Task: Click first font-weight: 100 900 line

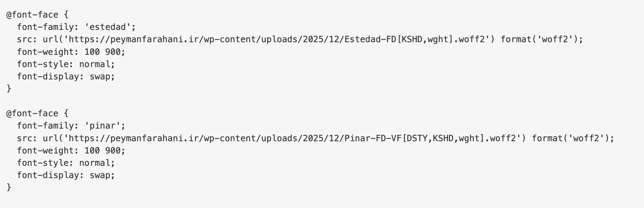Action: point(71,52)
